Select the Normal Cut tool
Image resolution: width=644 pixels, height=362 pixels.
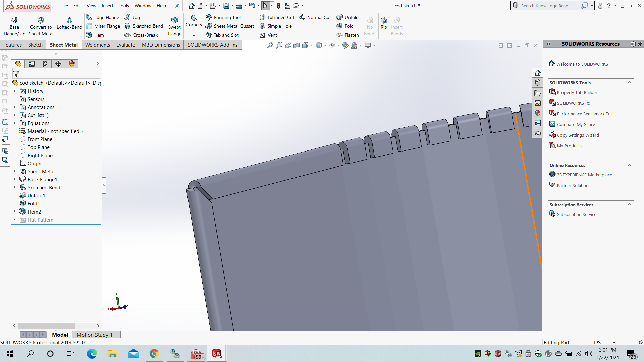(x=315, y=17)
